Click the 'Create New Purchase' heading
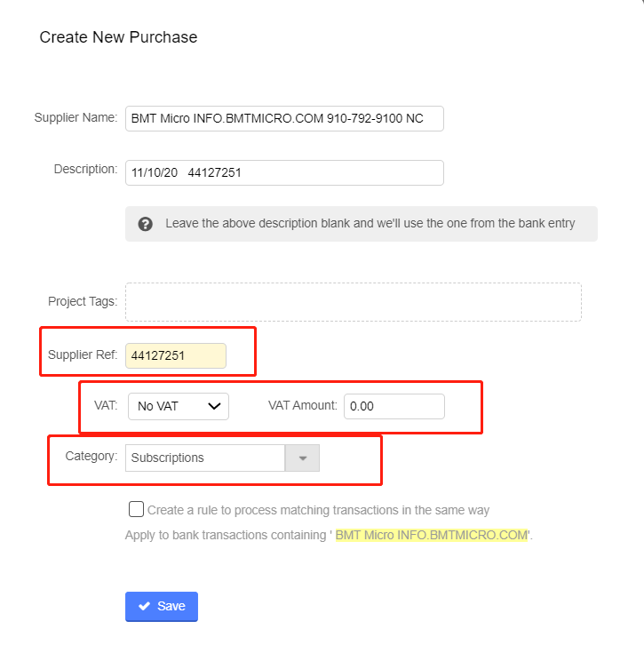644x653 pixels. [x=118, y=37]
